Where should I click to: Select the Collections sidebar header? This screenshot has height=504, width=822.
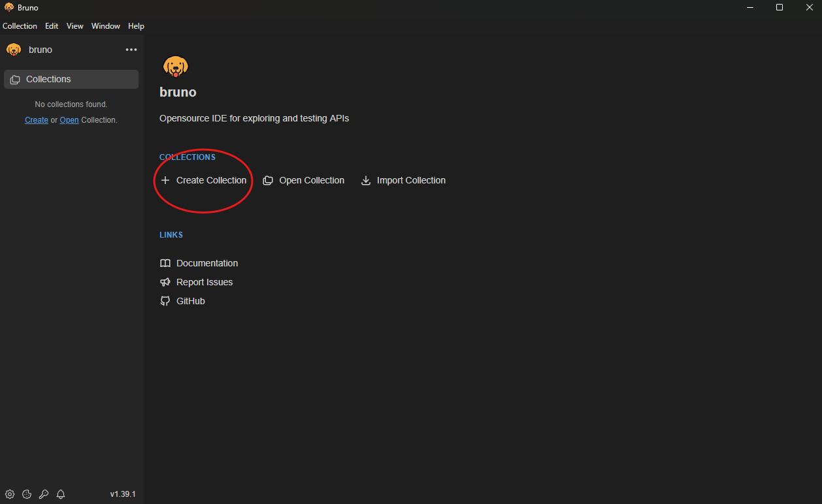[x=71, y=79]
